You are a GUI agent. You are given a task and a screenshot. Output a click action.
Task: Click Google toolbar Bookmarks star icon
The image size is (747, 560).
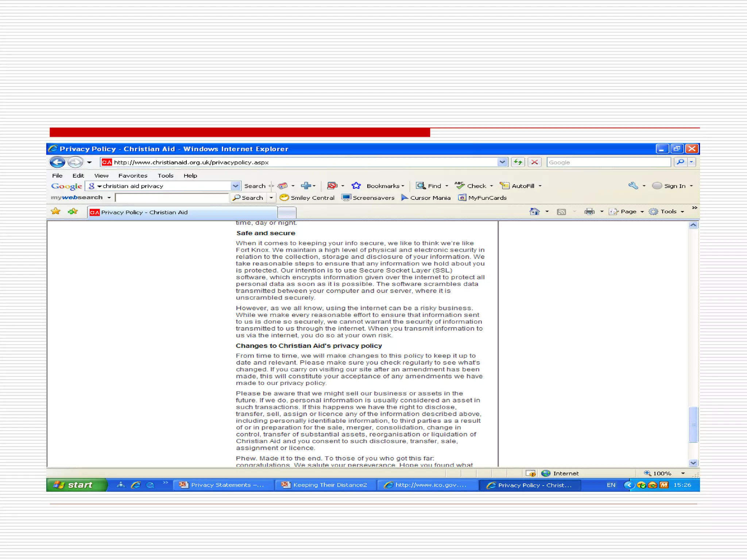click(356, 186)
